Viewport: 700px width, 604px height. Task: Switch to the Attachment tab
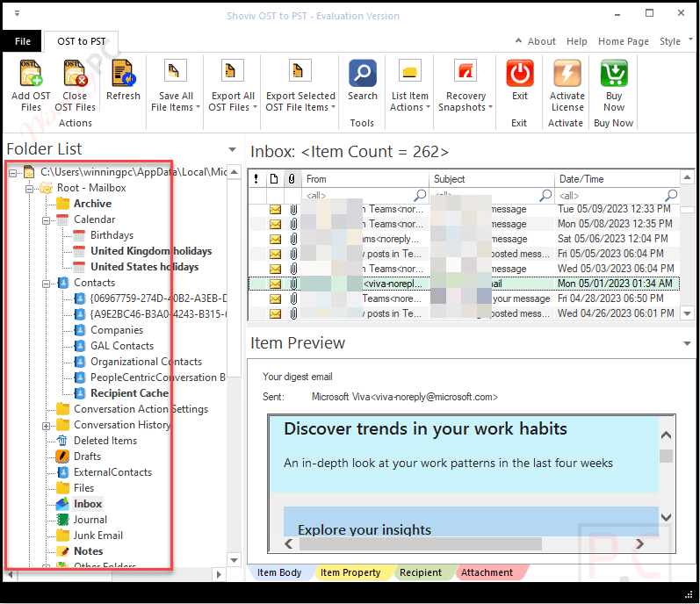(x=487, y=572)
